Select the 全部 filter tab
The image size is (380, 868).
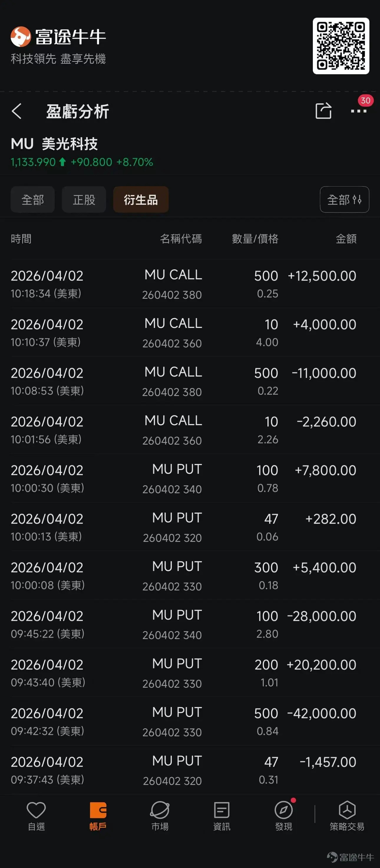coord(33,199)
